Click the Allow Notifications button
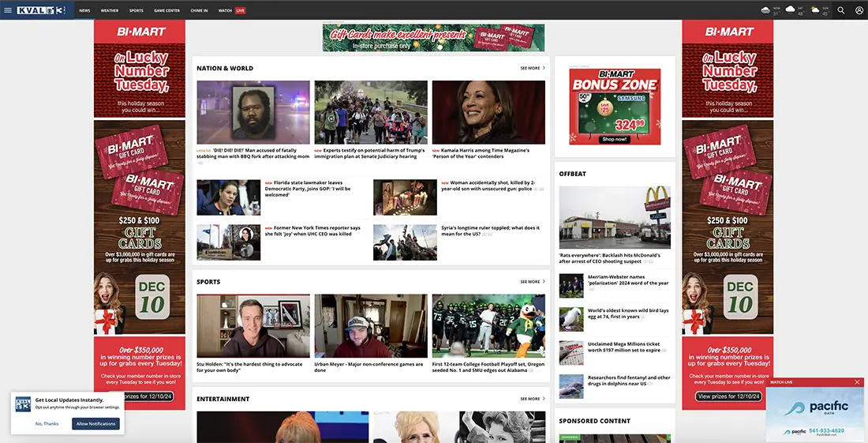 (x=95, y=423)
